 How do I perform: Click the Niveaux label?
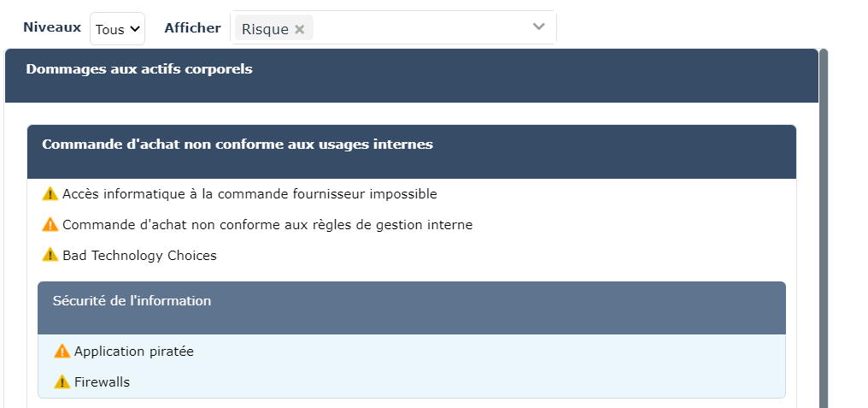pos(52,27)
